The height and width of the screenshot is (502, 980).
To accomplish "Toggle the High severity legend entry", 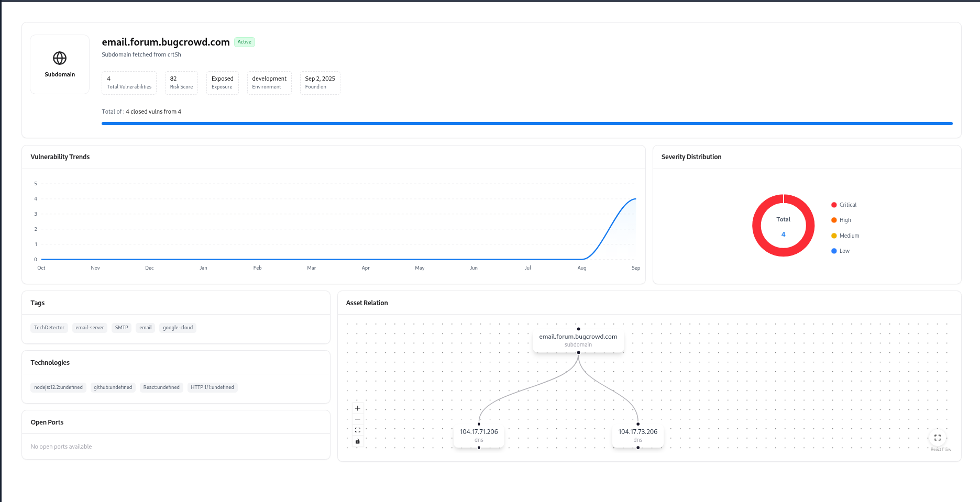I will pyautogui.click(x=841, y=220).
